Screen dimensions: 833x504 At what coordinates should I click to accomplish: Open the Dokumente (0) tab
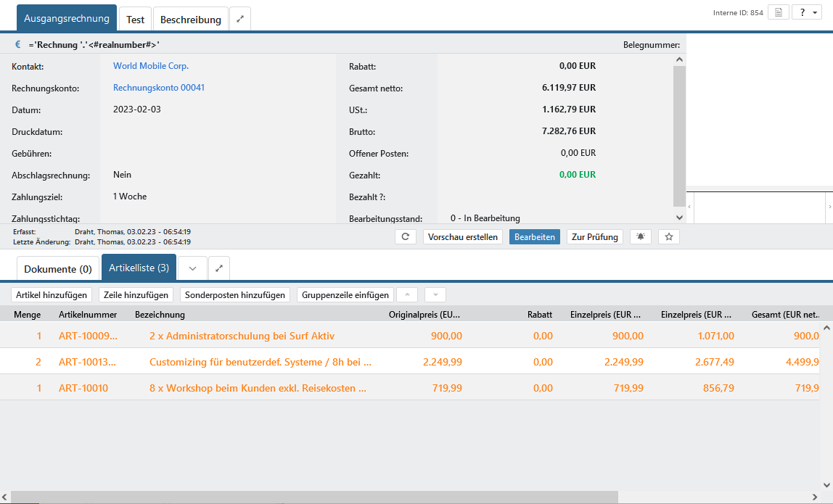pos(58,269)
